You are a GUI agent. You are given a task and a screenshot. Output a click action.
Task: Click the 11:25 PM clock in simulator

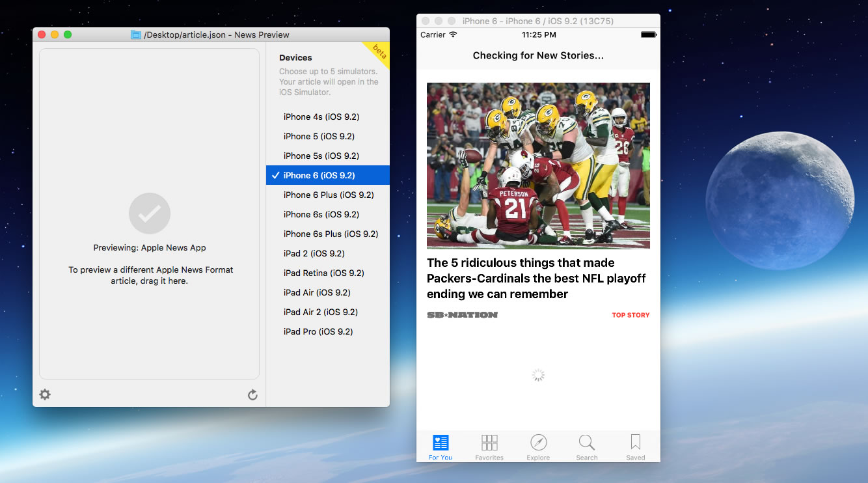[539, 34]
